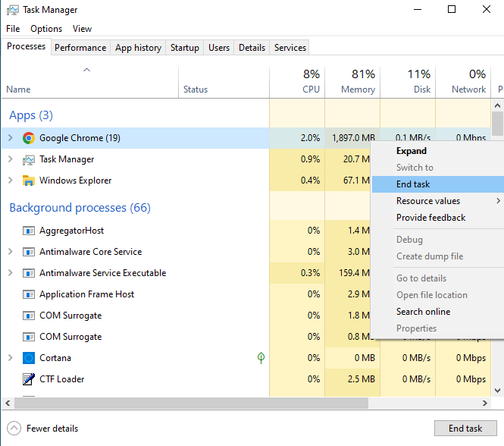Viewport: 504px width, 446px height.
Task: Open the File menu
Action: 13,29
